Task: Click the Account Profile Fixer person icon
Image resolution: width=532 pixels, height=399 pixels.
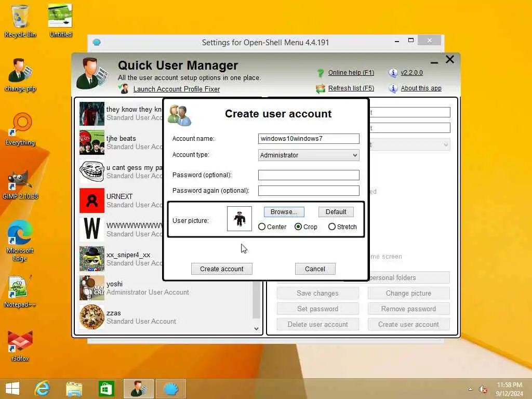Action: [x=124, y=89]
